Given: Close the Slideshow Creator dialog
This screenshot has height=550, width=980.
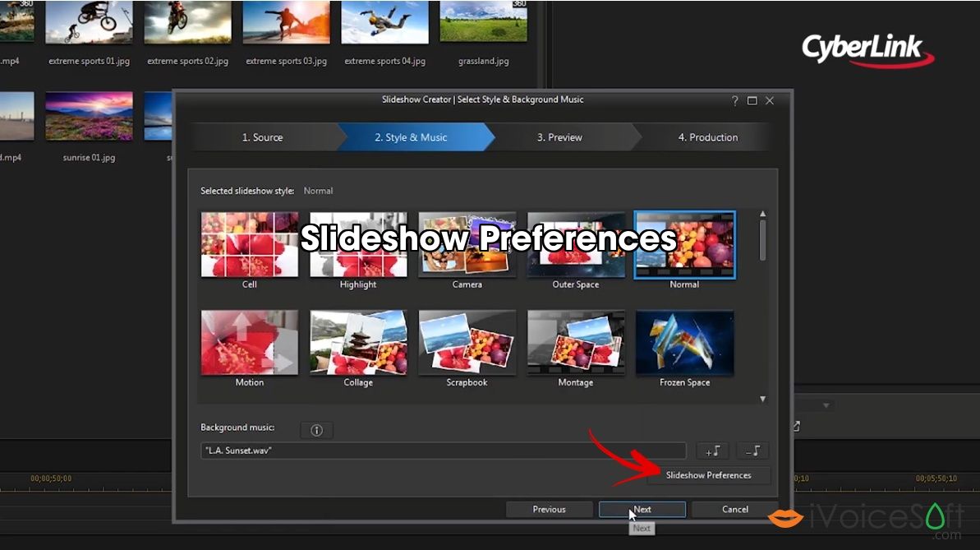Looking at the screenshot, I should click(770, 101).
